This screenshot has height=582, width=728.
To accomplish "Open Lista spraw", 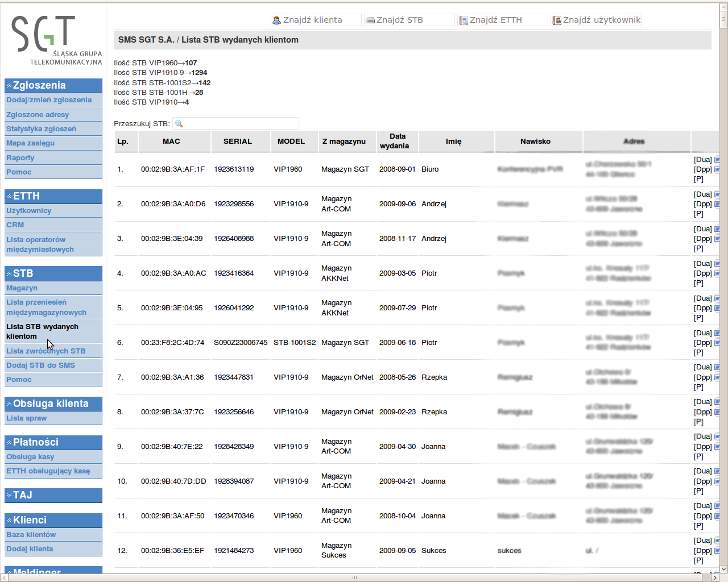I will pos(53,418).
